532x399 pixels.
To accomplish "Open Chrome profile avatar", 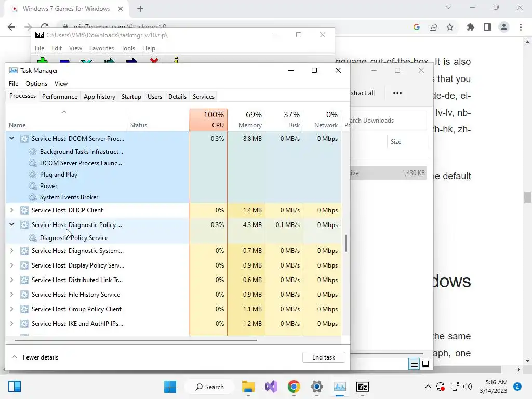I will [x=504, y=27].
